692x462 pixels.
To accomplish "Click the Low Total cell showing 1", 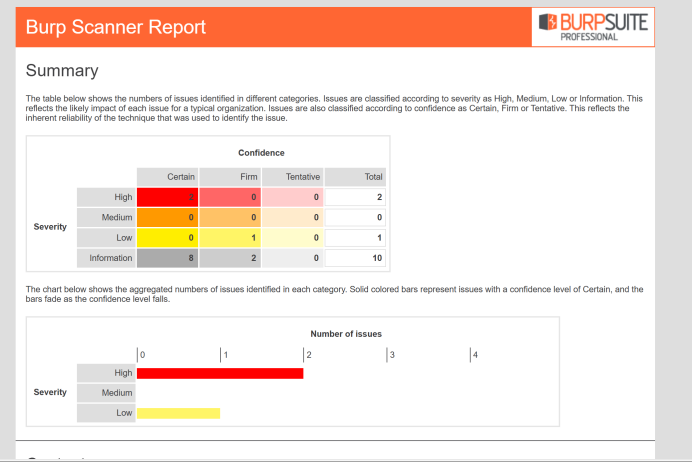I will (x=355, y=238).
